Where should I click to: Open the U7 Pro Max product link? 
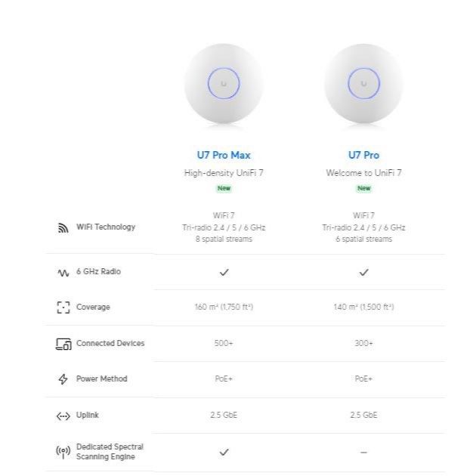[x=224, y=155]
